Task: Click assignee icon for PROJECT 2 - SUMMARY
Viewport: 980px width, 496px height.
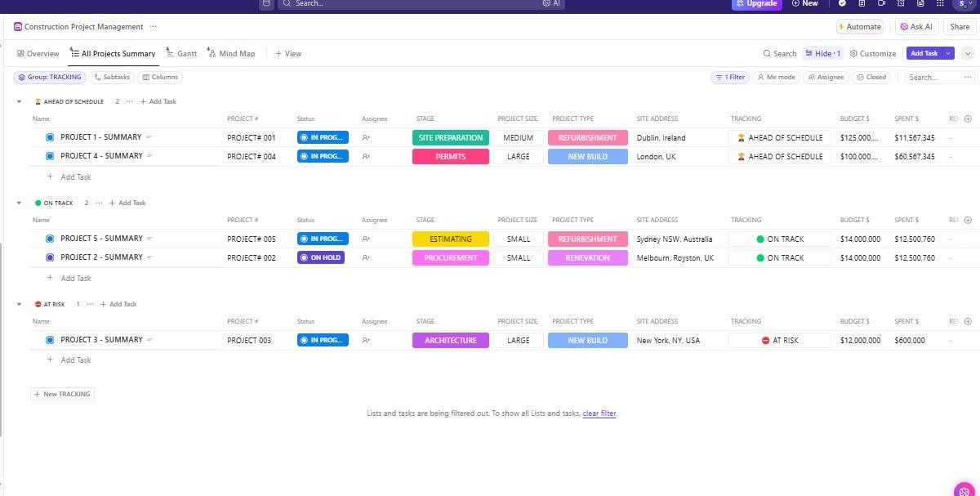Action: coord(366,258)
